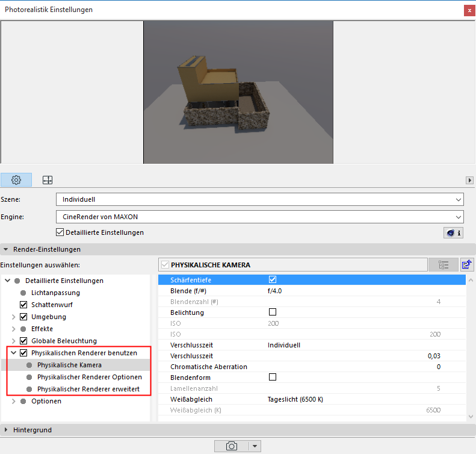Click the render preview thumbnail
Viewport: 476px width, 454px height.
[x=238, y=92]
